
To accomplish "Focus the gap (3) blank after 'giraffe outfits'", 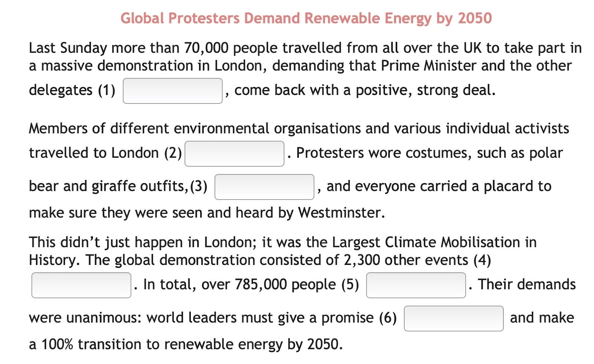I will pyautogui.click(x=264, y=187).
